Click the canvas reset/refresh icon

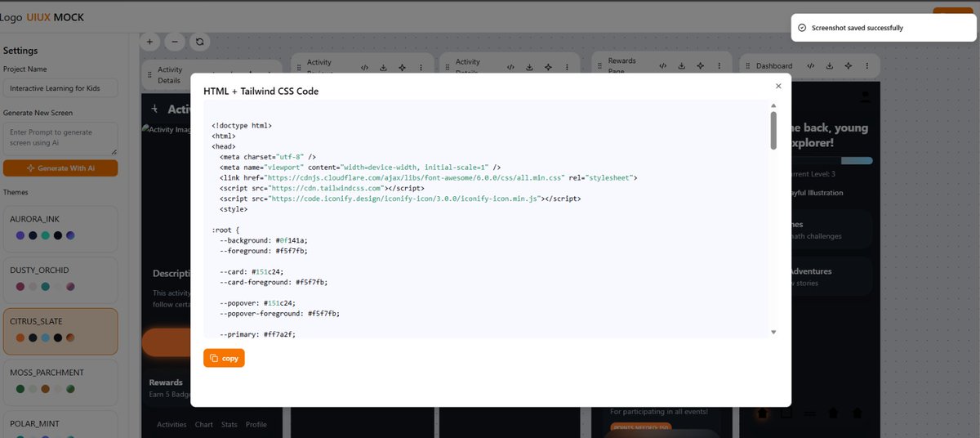coord(198,41)
